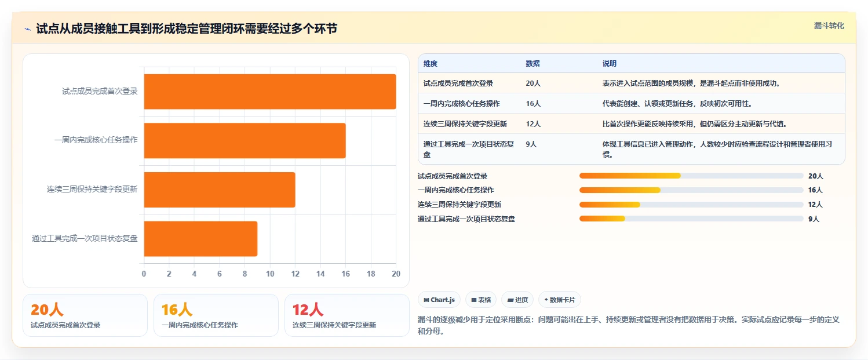Image resolution: width=868 pixels, height=360 pixels.
Task: Click the 12人 progress bar
Action: tap(691, 205)
